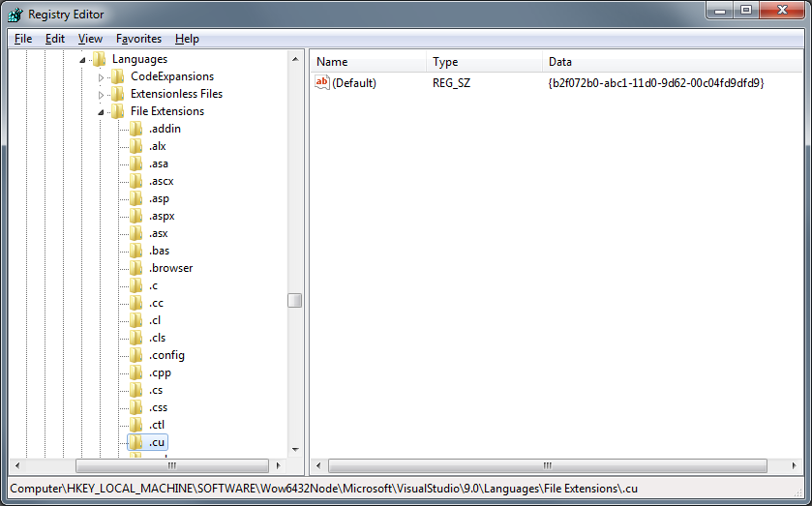Expand the Extensionless Files key

tap(101, 95)
